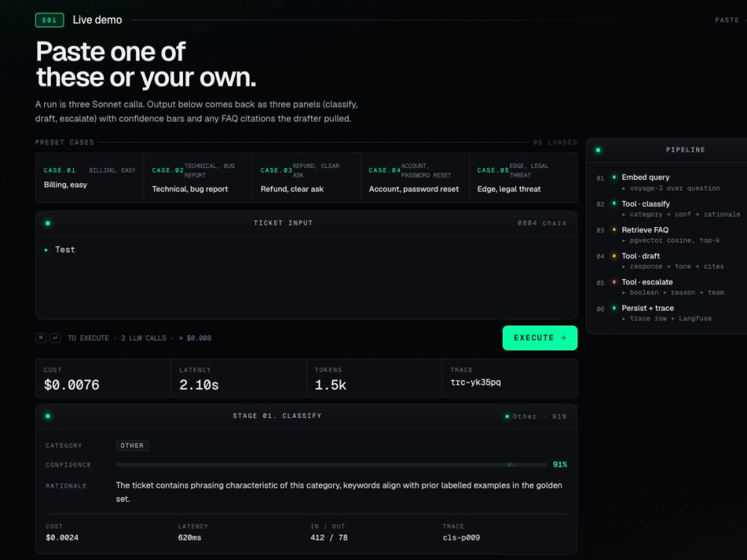Click the response + tone + cites subtext
The width and height of the screenshot is (747, 560).
pyautogui.click(x=677, y=267)
